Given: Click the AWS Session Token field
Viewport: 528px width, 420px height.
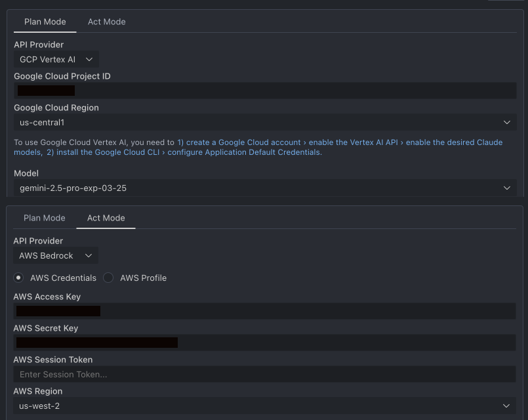Looking at the screenshot, I should tap(264, 374).
